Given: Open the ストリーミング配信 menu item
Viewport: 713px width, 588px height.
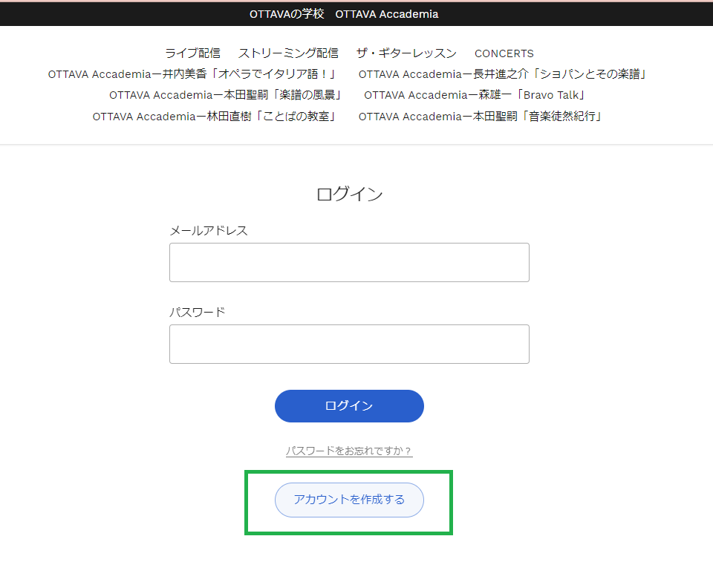Looking at the screenshot, I should point(288,53).
